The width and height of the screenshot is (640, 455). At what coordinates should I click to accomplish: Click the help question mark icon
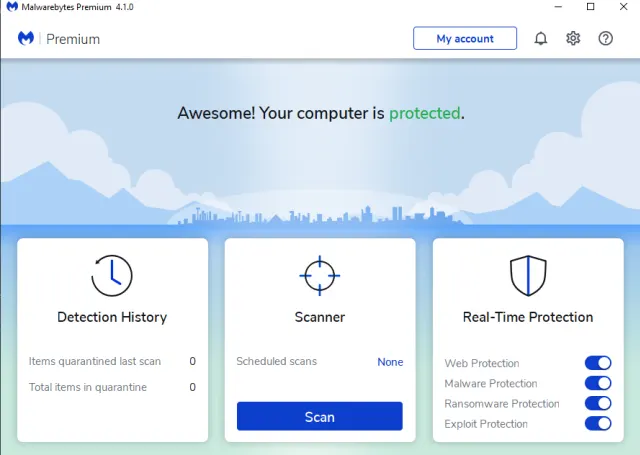pyautogui.click(x=605, y=39)
